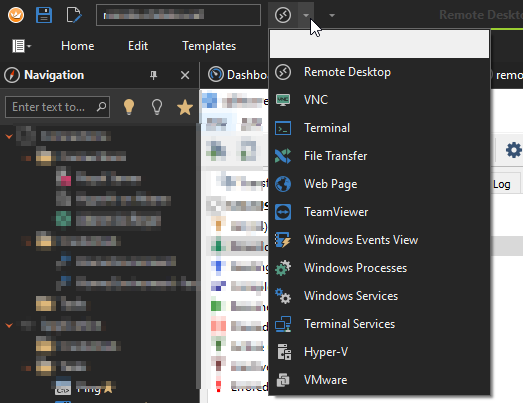
Task: Select VMware from the menu
Action: (x=379, y=380)
